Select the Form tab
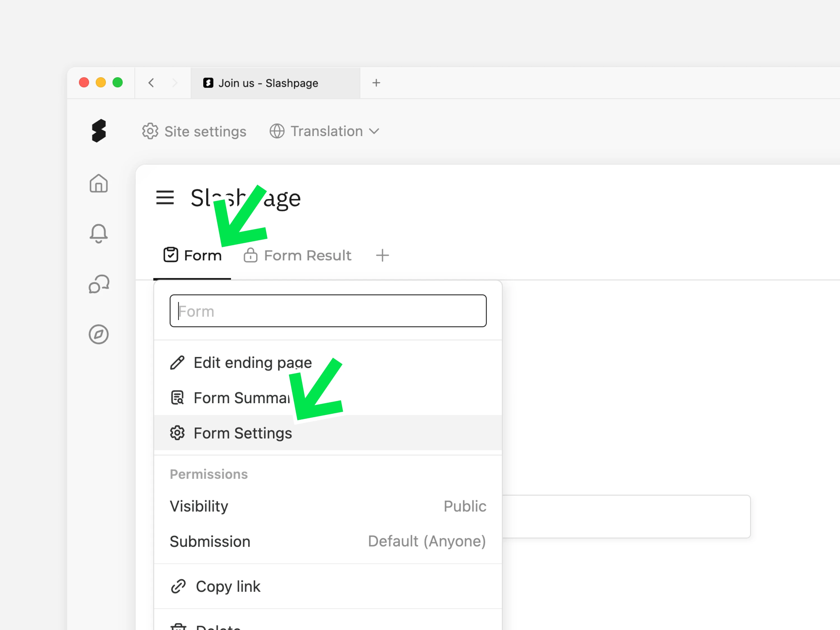This screenshot has height=630, width=840. (x=192, y=256)
